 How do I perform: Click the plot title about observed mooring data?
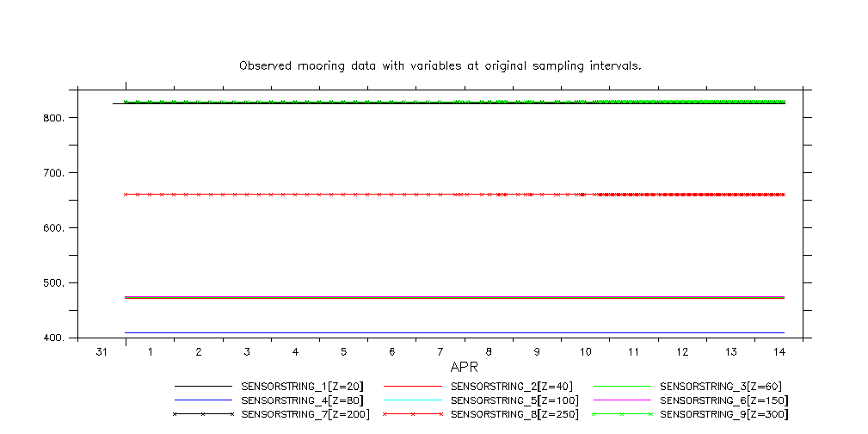pos(440,65)
